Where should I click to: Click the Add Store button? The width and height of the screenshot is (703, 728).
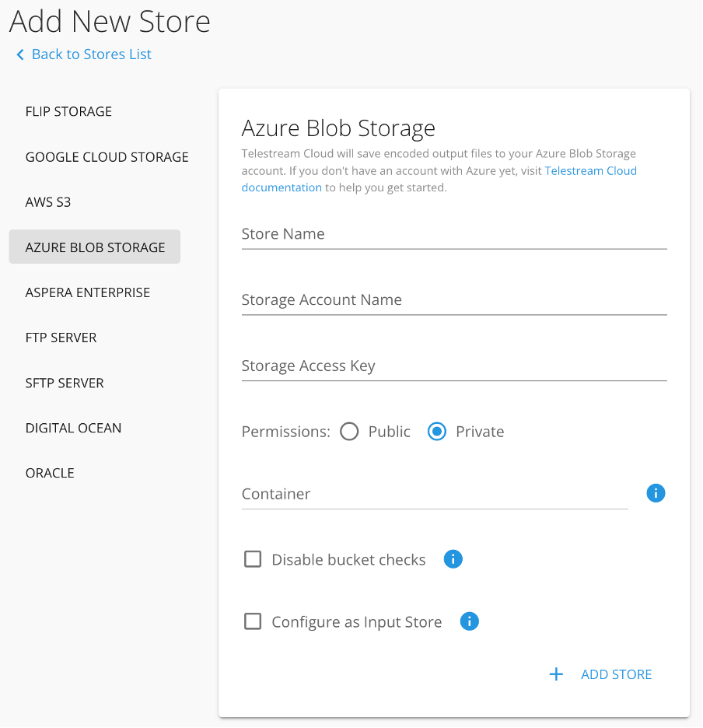(x=616, y=674)
